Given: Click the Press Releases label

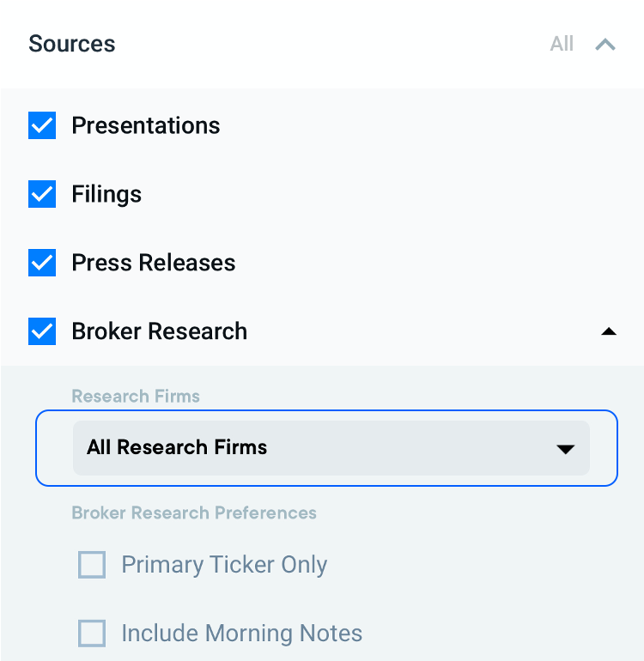Looking at the screenshot, I should tap(154, 263).
